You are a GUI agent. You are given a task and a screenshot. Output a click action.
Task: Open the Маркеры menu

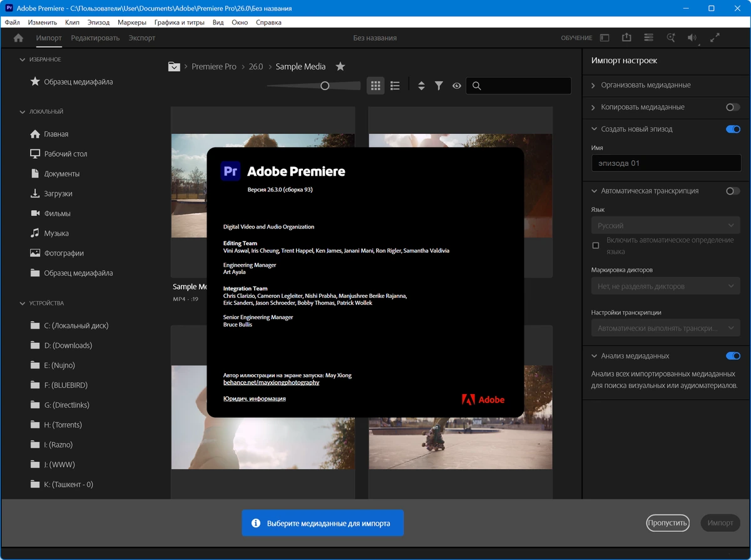(x=132, y=23)
